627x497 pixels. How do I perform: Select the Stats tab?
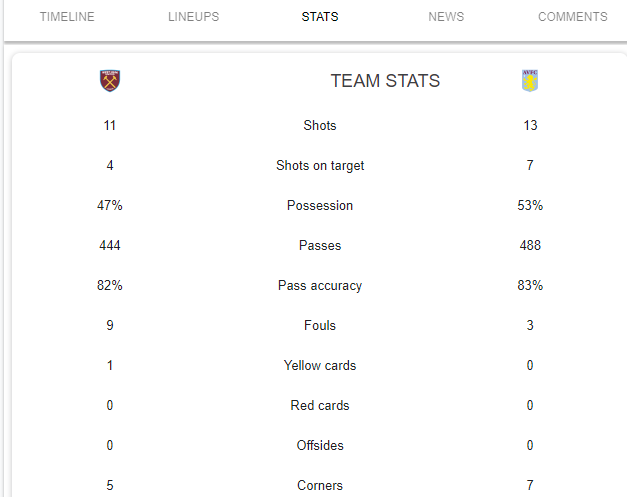320,17
